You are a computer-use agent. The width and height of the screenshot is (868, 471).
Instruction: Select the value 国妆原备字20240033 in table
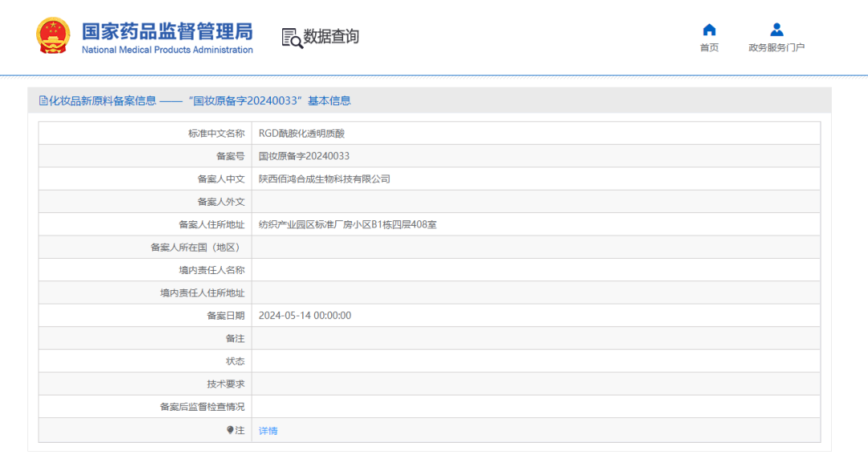[304, 156]
